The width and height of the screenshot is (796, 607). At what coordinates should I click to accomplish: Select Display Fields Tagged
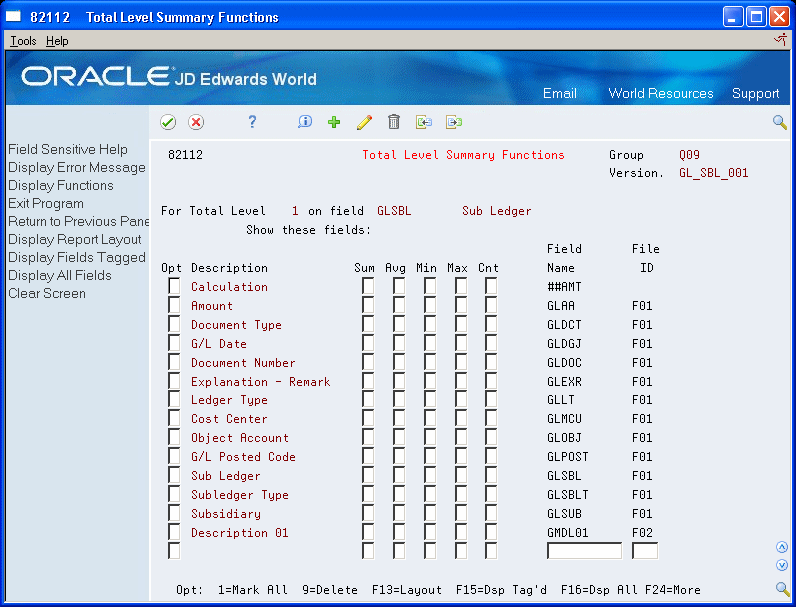[77, 257]
